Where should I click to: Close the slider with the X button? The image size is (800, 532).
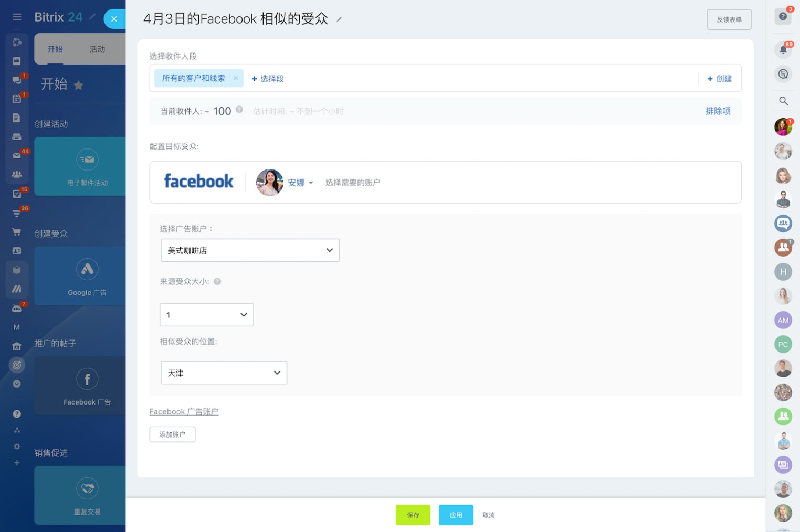pyautogui.click(x=114, y=19)
